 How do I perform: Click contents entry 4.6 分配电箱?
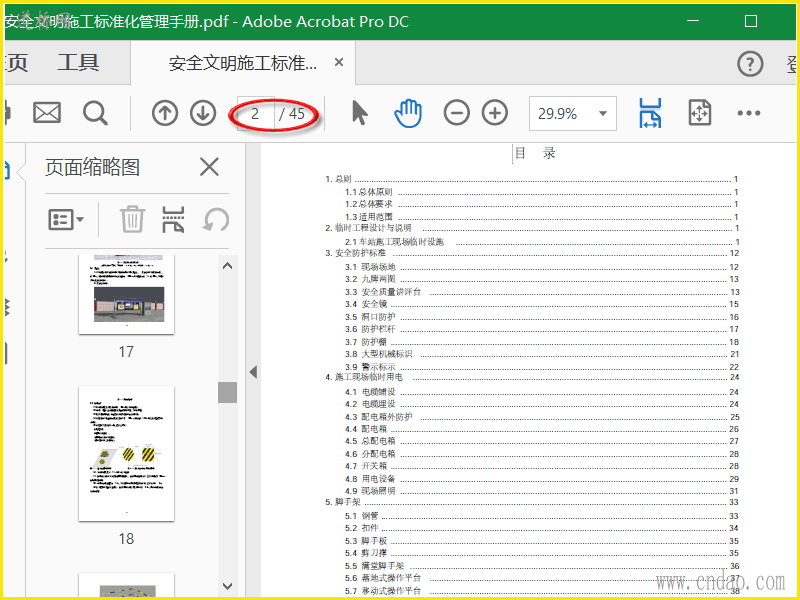[x=541, y=454]
